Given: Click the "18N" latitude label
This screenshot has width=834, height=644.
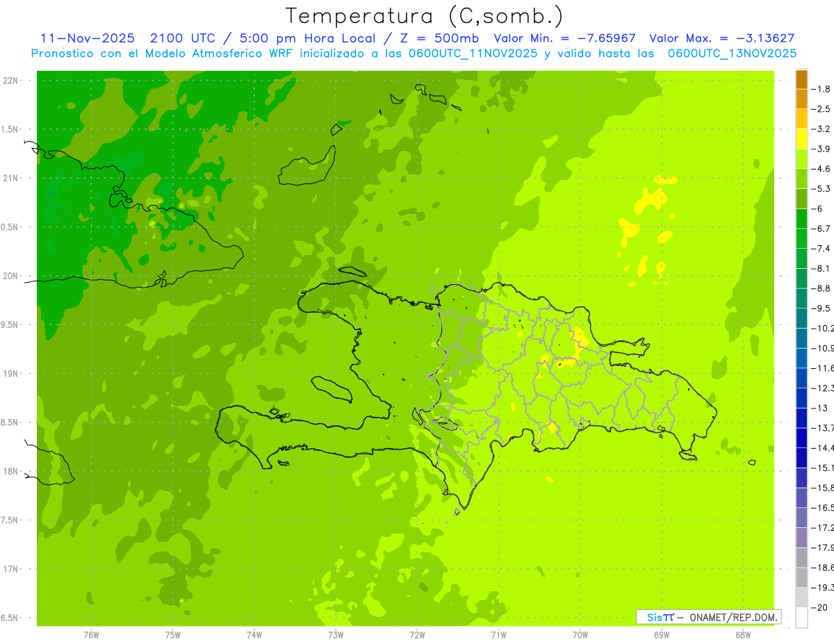Looking at the screenshot, I should [x=10, y=471].
